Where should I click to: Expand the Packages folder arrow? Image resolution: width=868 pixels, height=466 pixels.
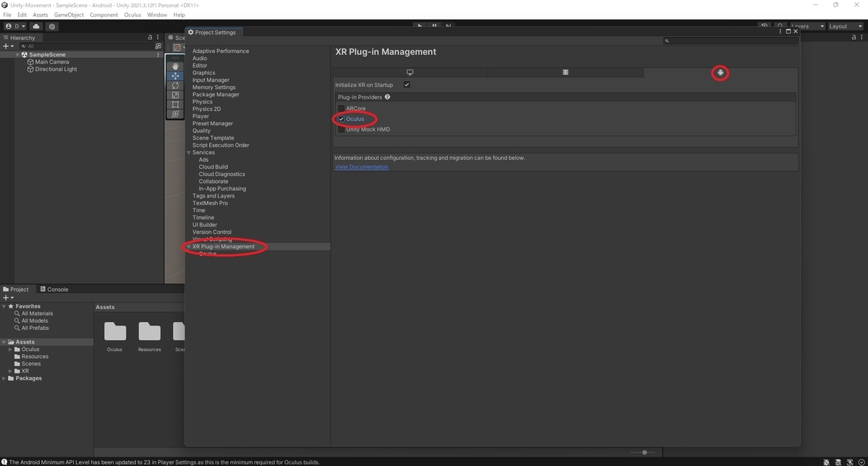pyautogui.click(x=4, y=378)
